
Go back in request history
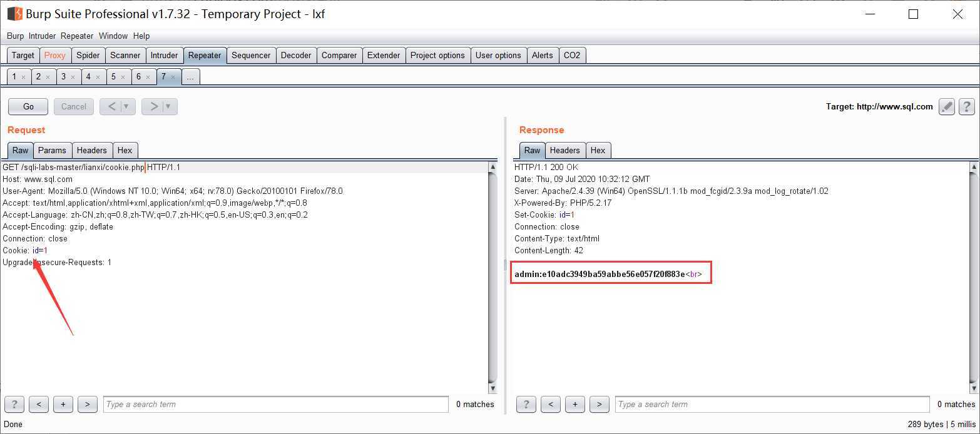(x=111, y=106)
